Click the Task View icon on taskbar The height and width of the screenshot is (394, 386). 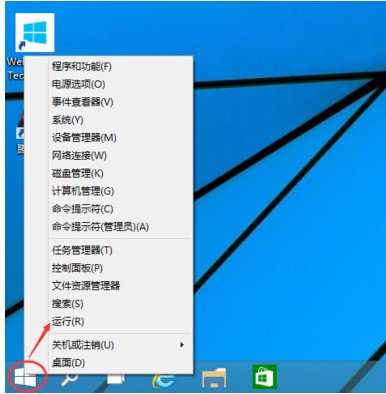[115, 379]
